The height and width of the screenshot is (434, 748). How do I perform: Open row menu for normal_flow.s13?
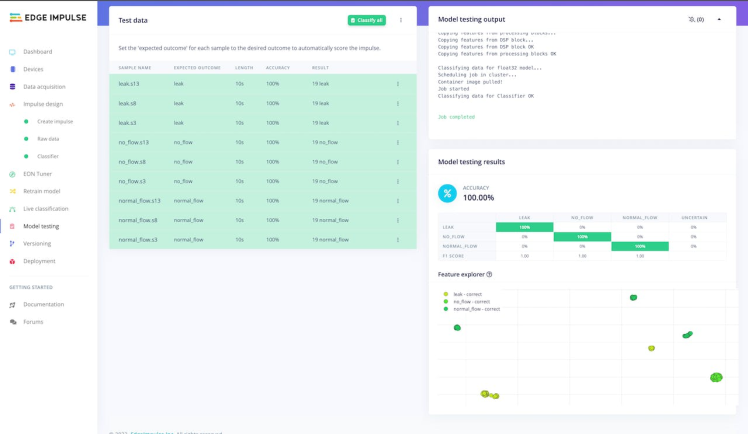(397, 201)
